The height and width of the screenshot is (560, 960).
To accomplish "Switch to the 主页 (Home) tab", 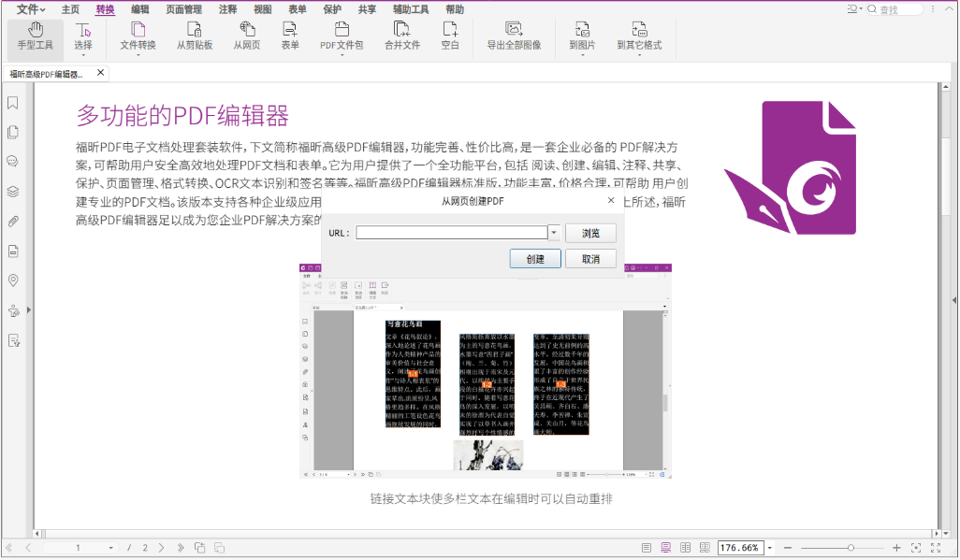I will [70, 9].
